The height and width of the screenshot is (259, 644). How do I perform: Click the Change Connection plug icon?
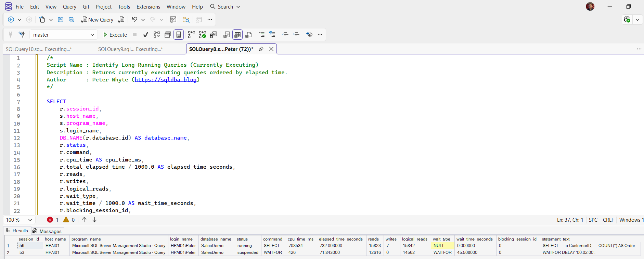[21, 35]
